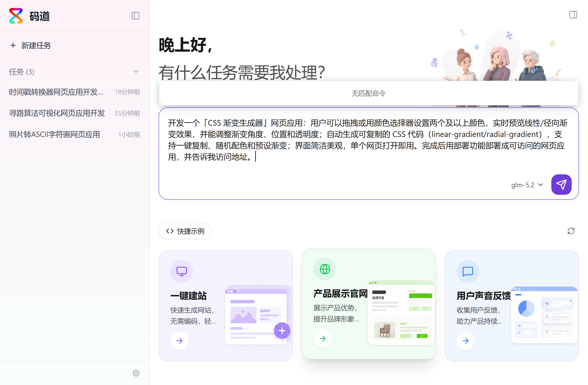Click the monitor icon on 一键建站 card
Viewport: 588px width, 385px height.
(x=181, y=271)
